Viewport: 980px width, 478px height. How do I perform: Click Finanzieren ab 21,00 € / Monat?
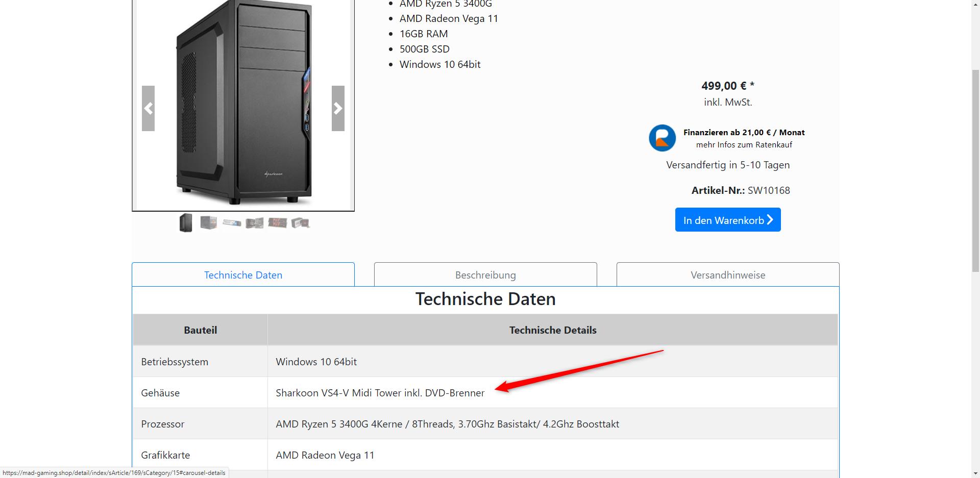click(744, 133)
